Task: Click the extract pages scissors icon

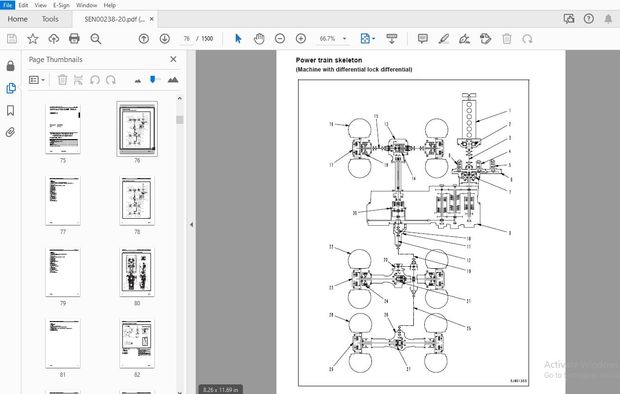Action: (x=78, y=80)
